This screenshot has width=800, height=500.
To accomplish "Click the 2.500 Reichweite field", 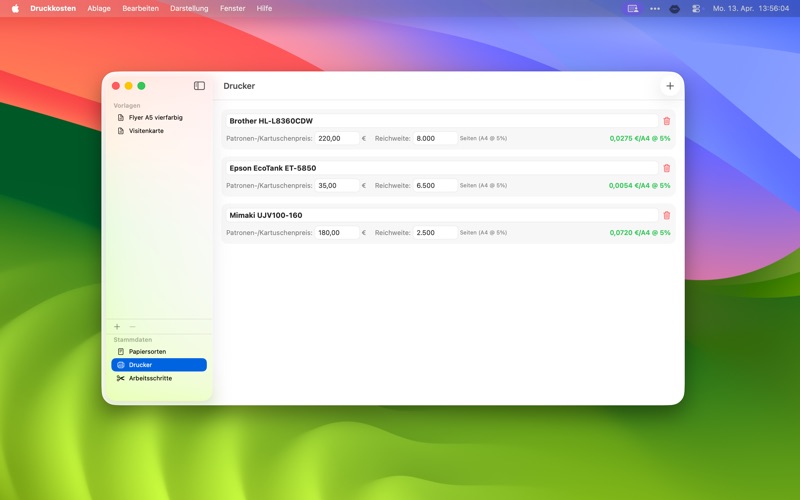I will (435, 233).
